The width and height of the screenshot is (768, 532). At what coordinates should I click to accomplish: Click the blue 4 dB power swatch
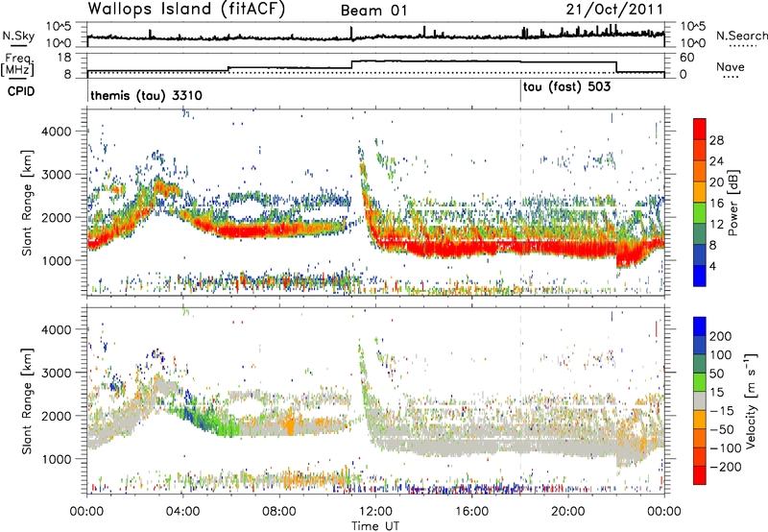pos(700,276)
